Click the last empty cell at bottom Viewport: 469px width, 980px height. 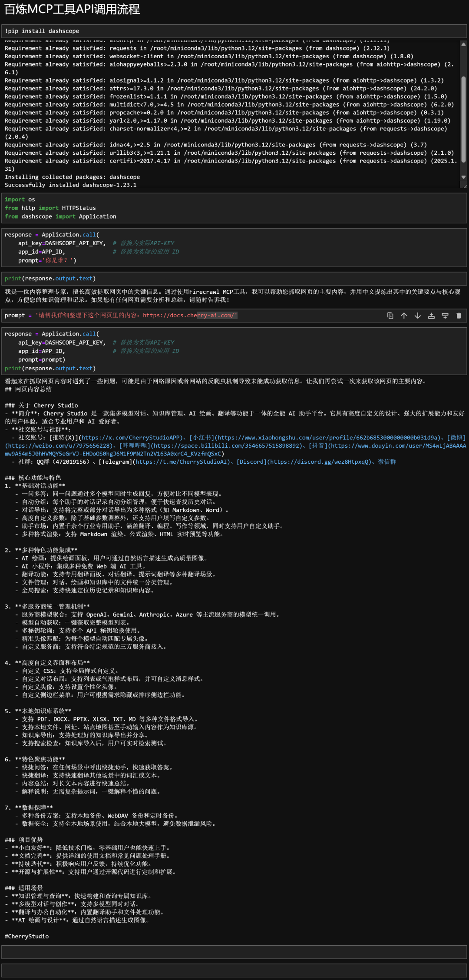(x=234, y=971)
